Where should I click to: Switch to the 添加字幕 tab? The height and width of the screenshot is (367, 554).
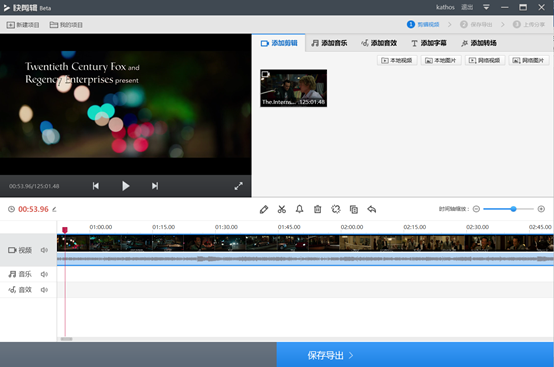429,43
